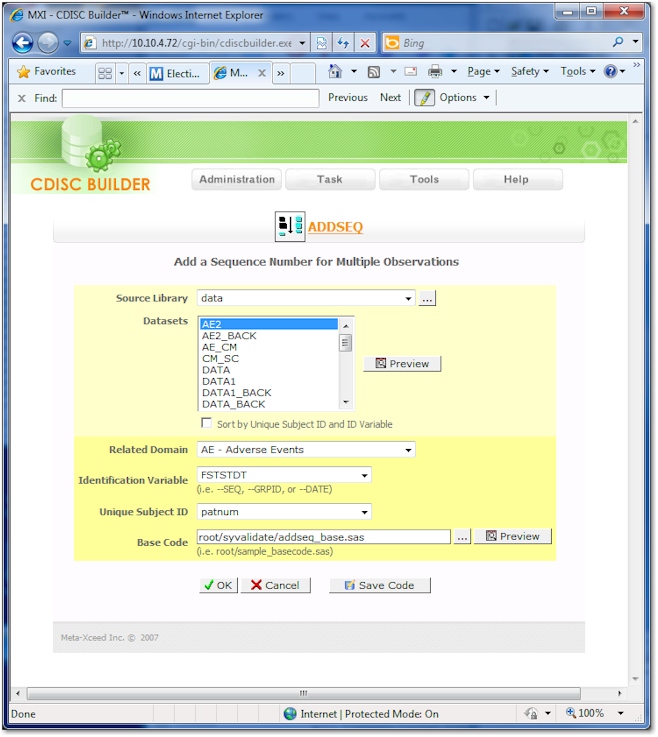Click the Cancel button
Screen dimensions: 658x737
click(276, 586)
